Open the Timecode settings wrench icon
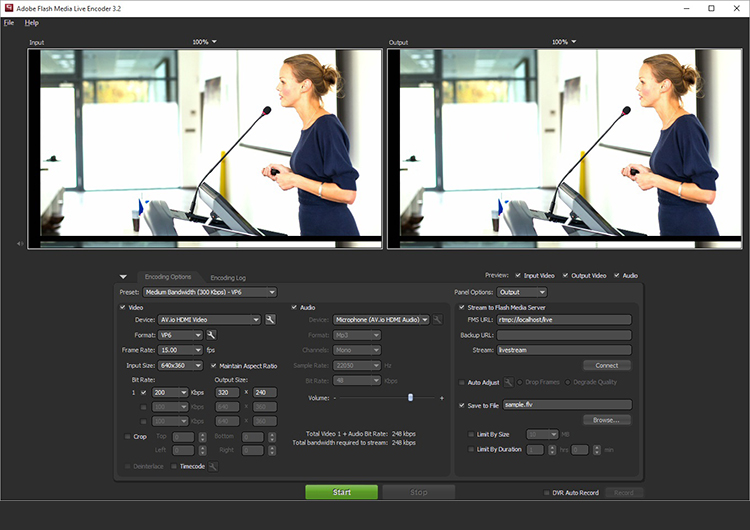750x530 pixels. point(213,466)
